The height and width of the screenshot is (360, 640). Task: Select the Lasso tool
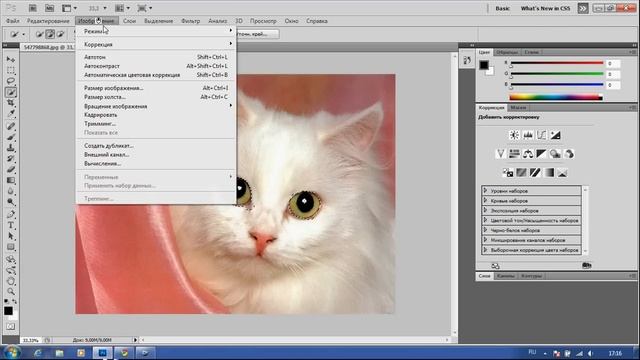11,81
